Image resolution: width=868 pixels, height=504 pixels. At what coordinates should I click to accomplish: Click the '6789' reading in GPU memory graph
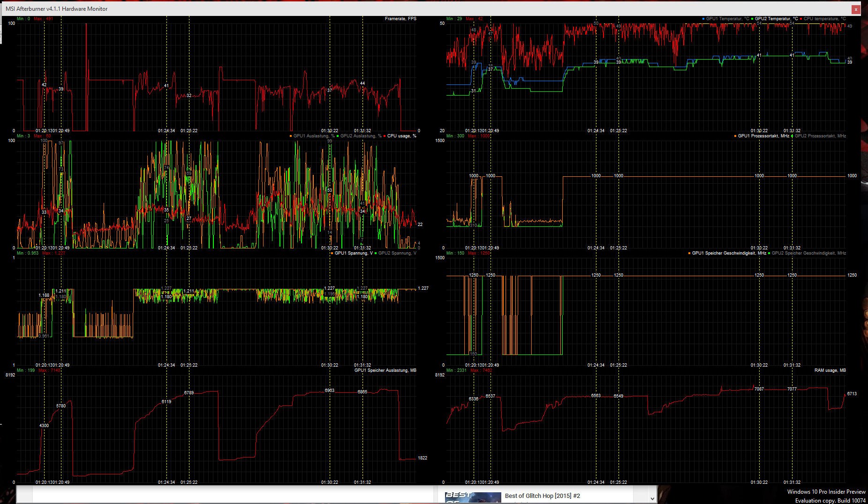[x=189, y=393]
